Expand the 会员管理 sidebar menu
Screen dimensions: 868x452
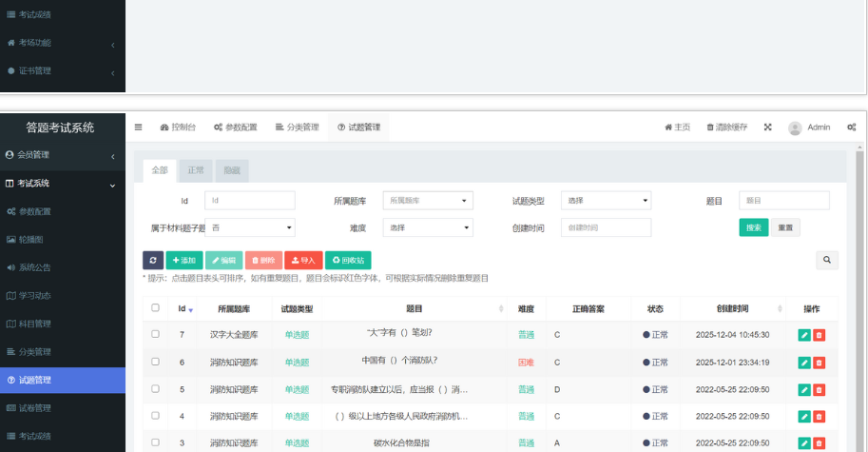[x=63, y=155]
